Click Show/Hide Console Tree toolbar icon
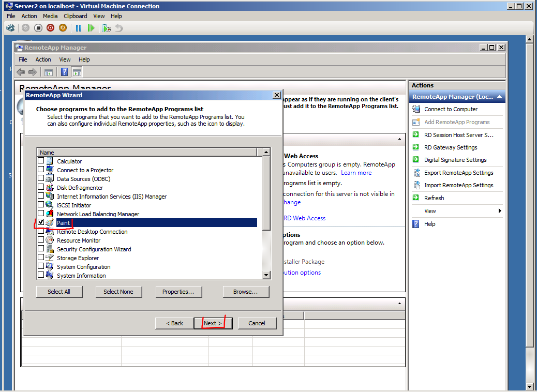 pos(48,72)
